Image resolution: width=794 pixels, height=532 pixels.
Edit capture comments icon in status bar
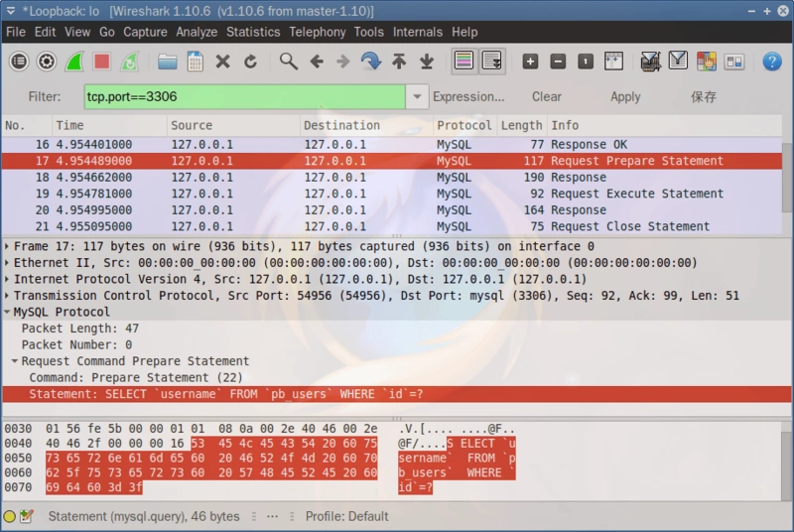[27, 517]
